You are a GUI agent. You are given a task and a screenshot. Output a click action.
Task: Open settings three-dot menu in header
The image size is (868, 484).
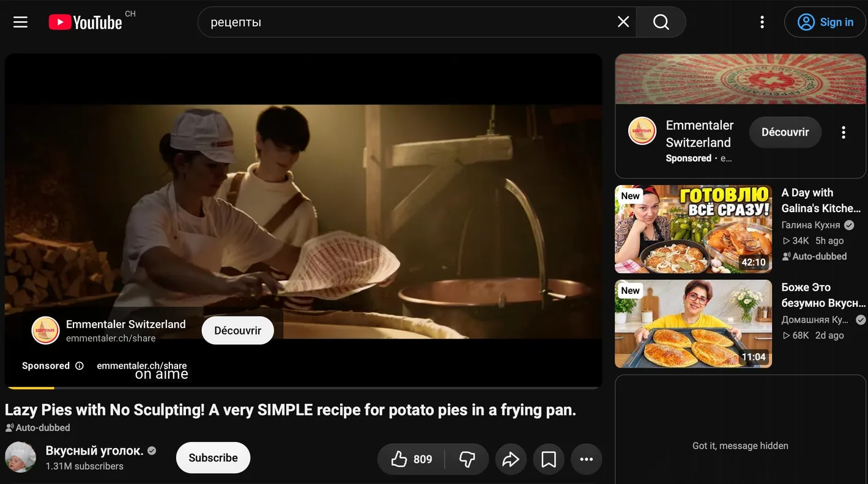pos(762,22)
